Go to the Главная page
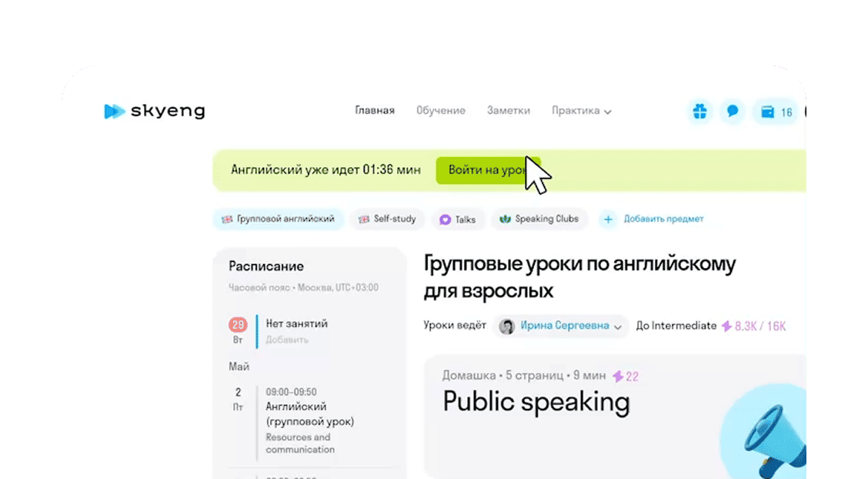 [374, 111]
